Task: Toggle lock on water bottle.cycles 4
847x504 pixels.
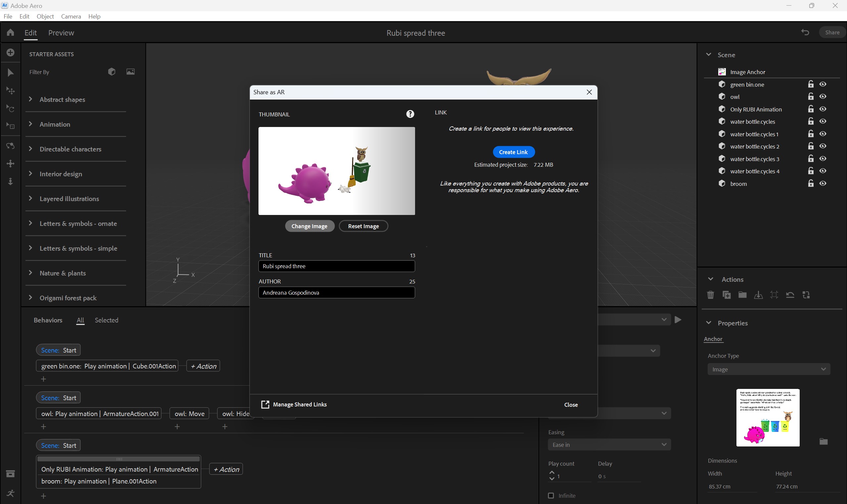Action: [x=811, y=171]
